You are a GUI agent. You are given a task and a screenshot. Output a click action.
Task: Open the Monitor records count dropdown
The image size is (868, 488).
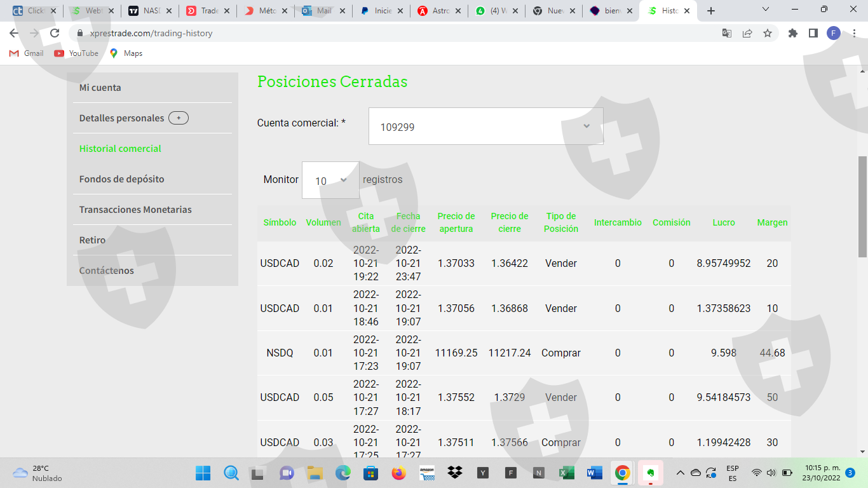[330, 180]
